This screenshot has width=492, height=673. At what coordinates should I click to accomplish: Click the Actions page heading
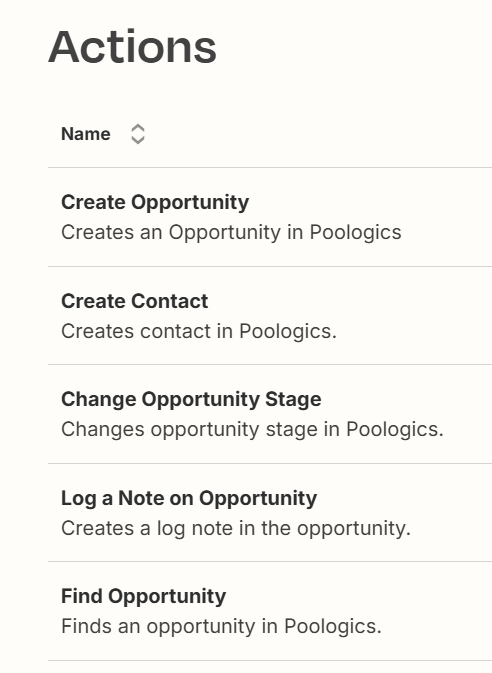coord(132,47)
